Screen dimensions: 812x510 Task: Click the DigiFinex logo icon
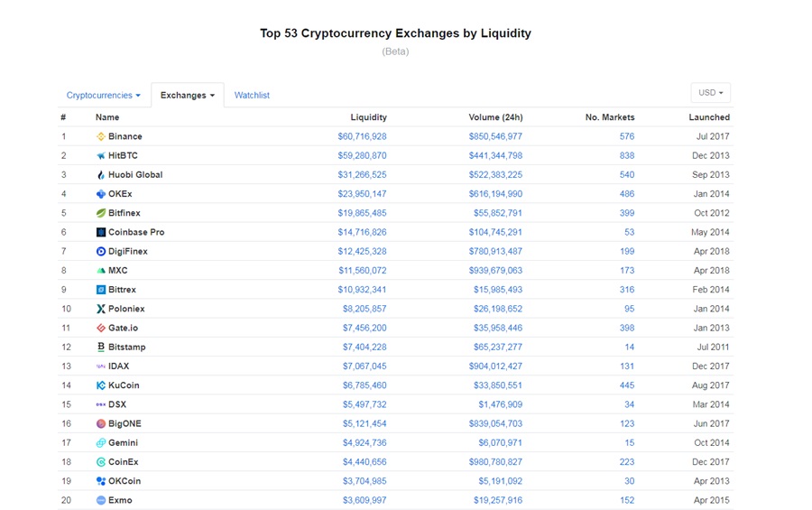[101, 251]
